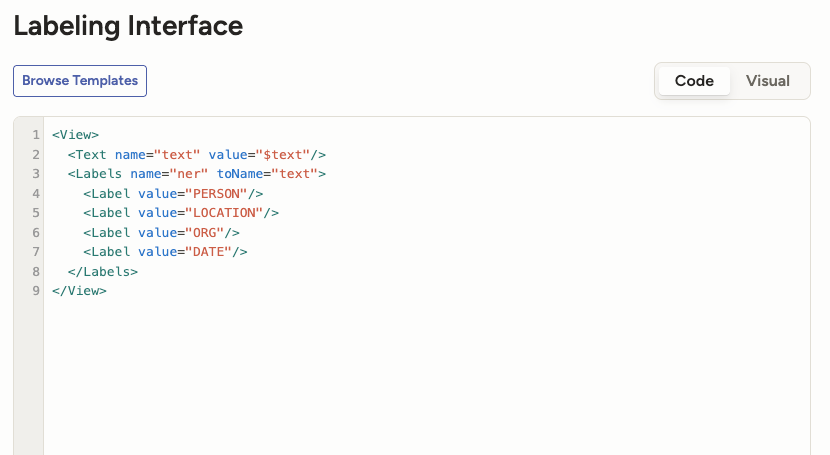Switch to the Code tab
The width and height of the screenshot is (830, 455).
[x=694, y=81]
